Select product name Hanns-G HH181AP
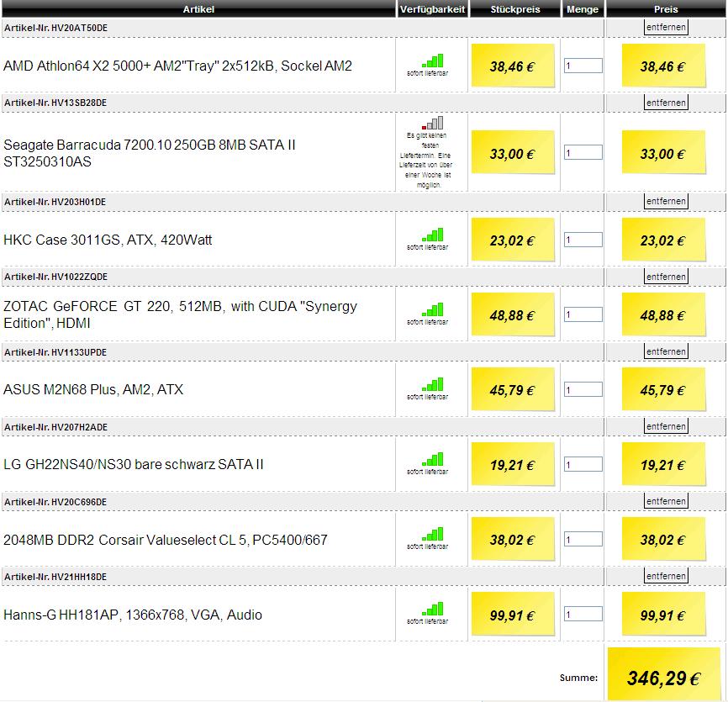 (x=133, y=615)
